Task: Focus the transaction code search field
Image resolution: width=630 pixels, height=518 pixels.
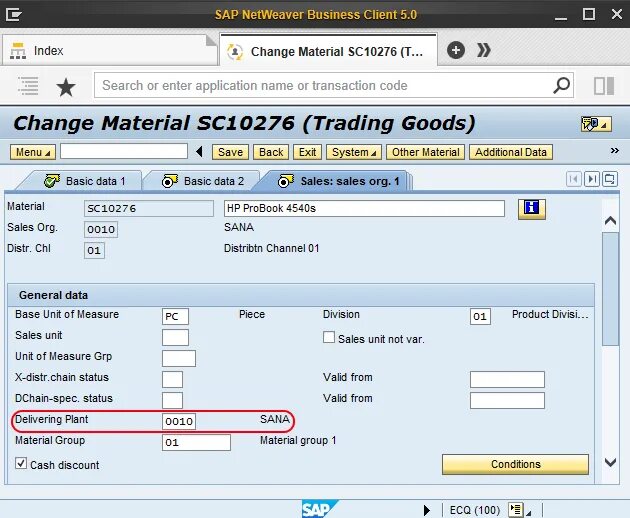Action: tap(321, 85)
